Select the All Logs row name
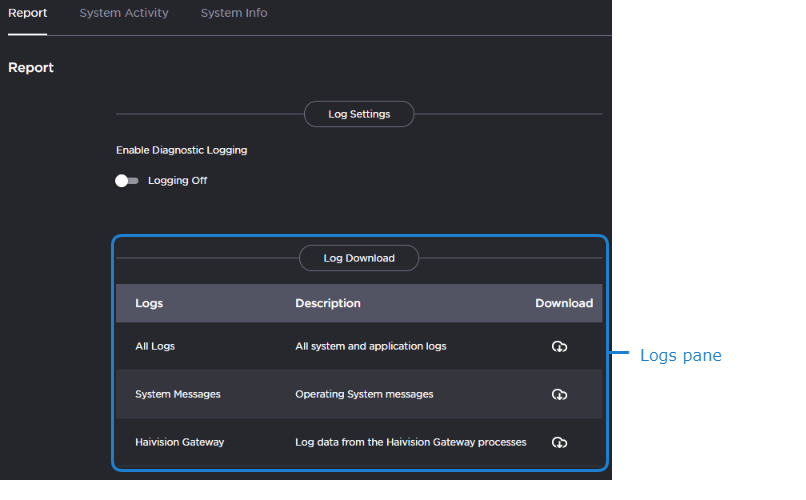This screenshot has height=500, width=806. 155,346
